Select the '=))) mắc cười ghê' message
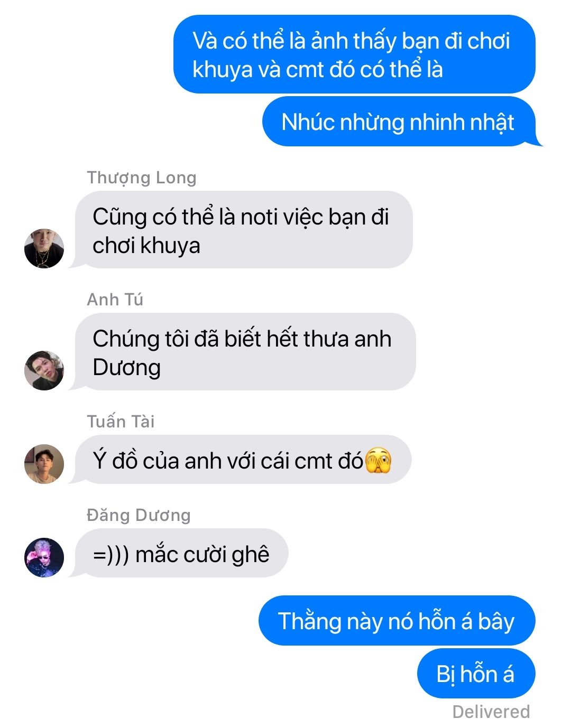 [181, 553]
